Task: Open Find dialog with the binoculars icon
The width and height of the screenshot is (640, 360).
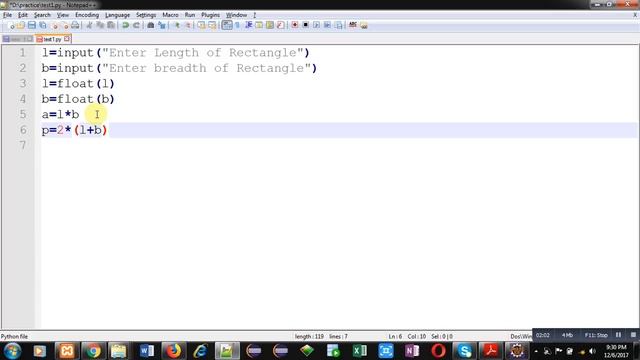Action: (x=151, y=25)
